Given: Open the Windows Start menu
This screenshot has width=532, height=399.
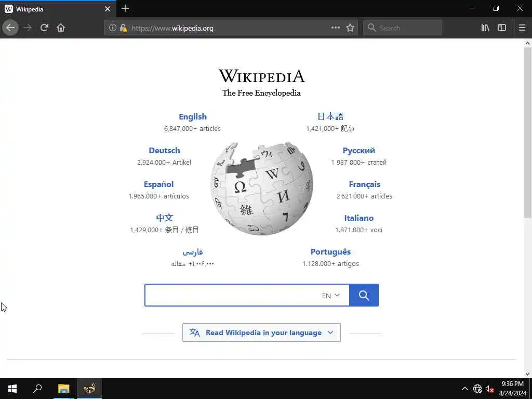Looking at the screenshot, I should click(x=12, y=389).
